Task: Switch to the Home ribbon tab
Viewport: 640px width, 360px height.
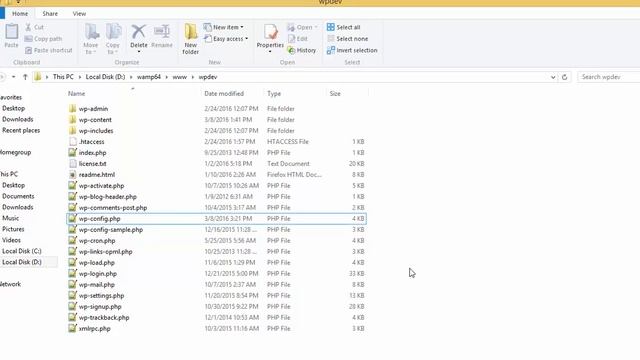Action: coord(20,13)
